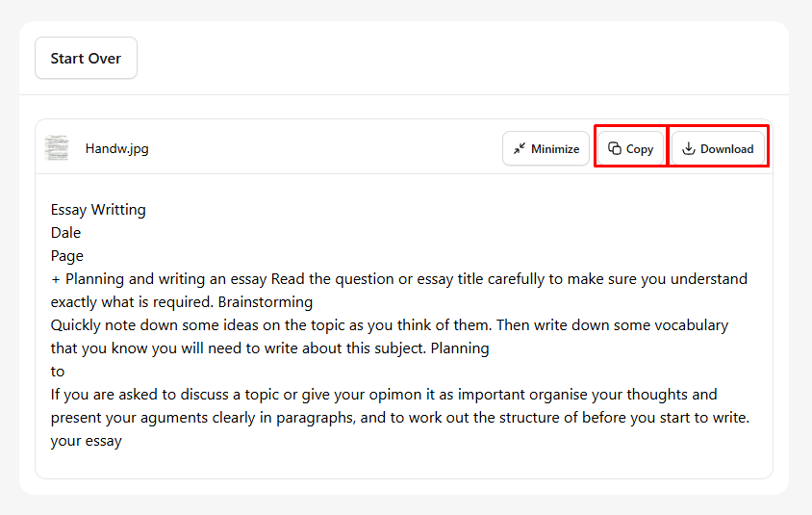Click the line starting 'If you are asked'
The height and width of the screenshot is (515, 812).
(x=384, y=395)
